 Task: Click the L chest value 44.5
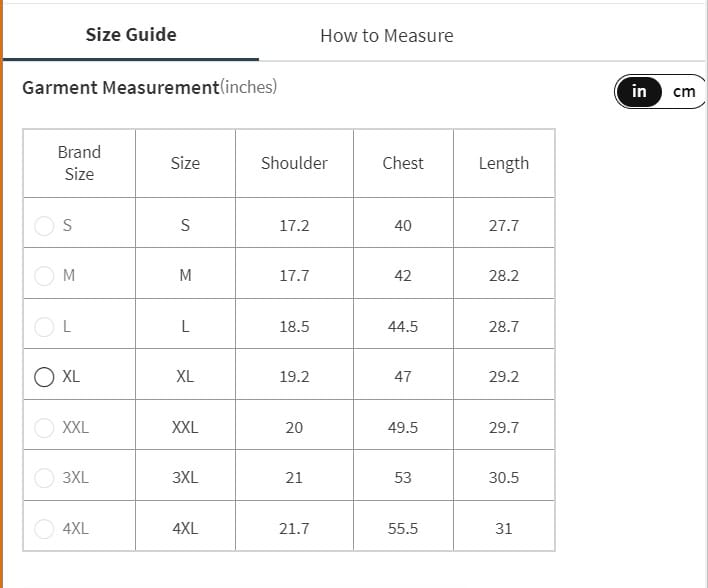403,326
